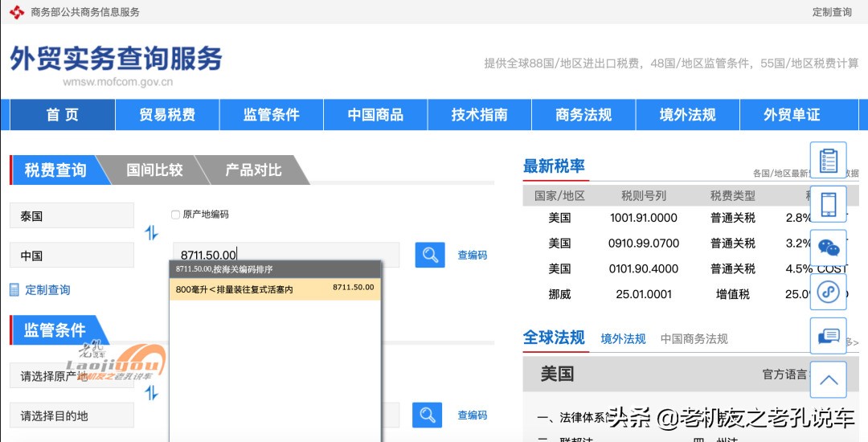Open the mobile phone floating icon
This screenshot has height=442, width=868.
click(x=828, y=204)
